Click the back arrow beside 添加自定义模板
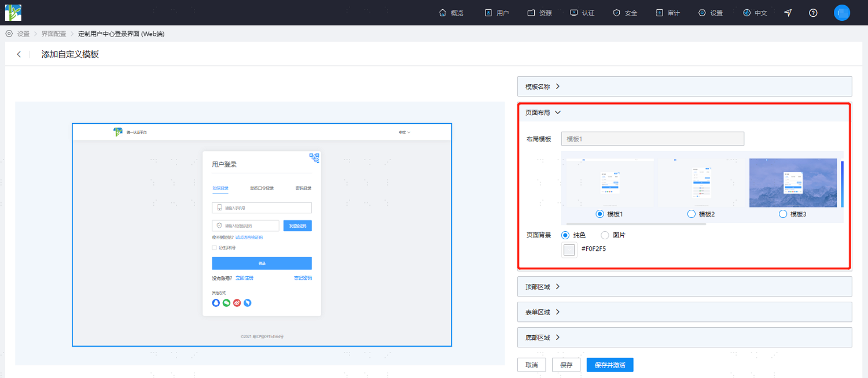Viewport: 868px width, 378px height. click(x=19, y=54)
